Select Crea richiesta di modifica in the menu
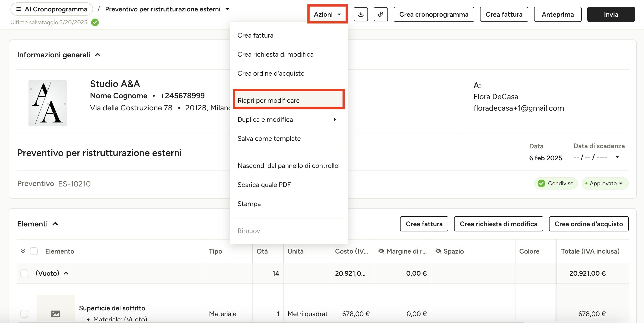 click(289, 54)
